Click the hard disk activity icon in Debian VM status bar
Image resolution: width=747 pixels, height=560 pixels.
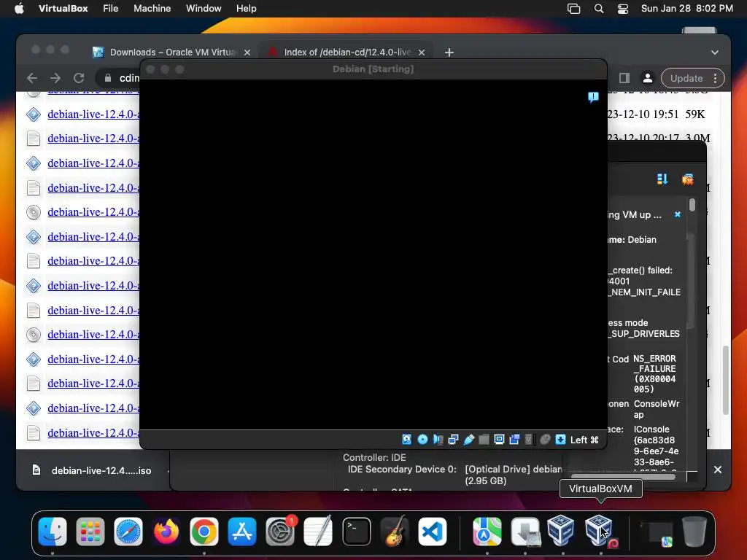406,440
